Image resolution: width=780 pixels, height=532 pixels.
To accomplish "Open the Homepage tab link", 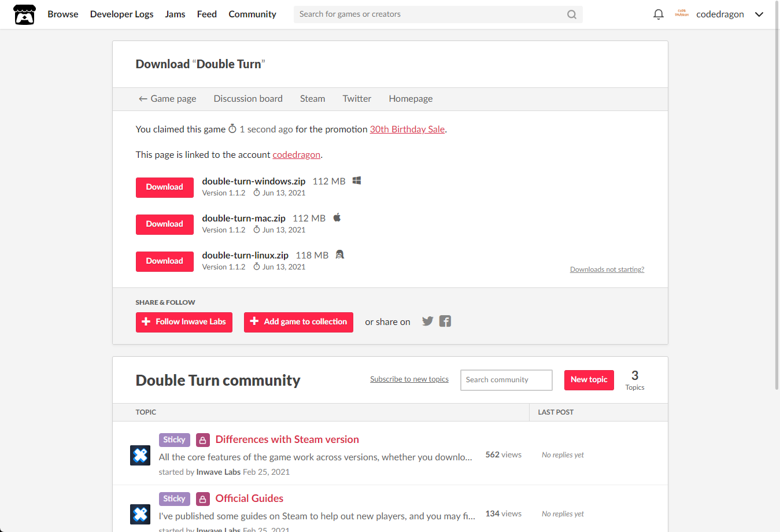I will tap(411, 99).
